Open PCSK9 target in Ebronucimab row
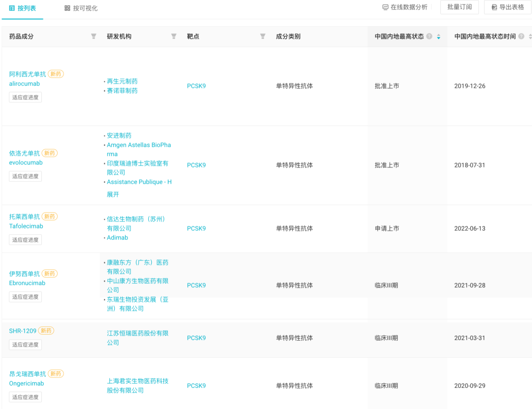Screen dimensions: 532x409 click(197, 285)
